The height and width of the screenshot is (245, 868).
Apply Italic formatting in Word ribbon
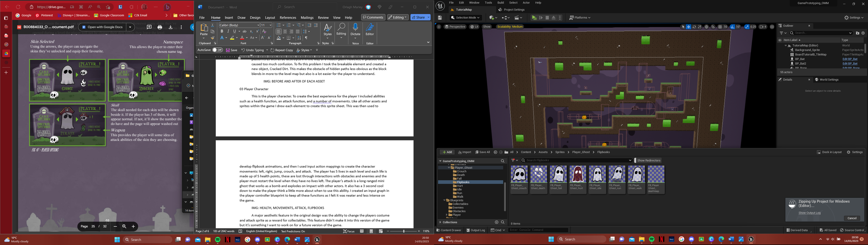pyautogui.click(x=228, y=31)
